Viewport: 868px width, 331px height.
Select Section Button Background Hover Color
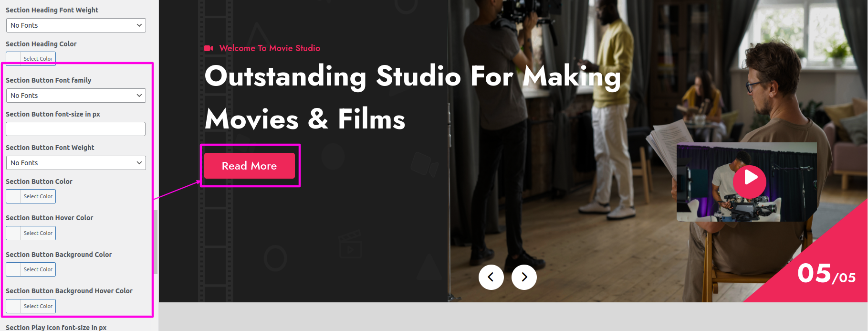[31, 306]
